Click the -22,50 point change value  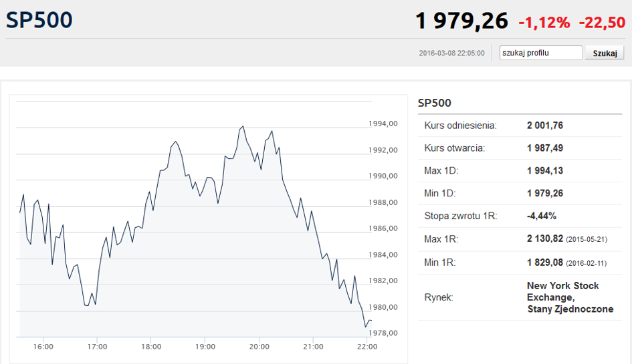(602, 23)
